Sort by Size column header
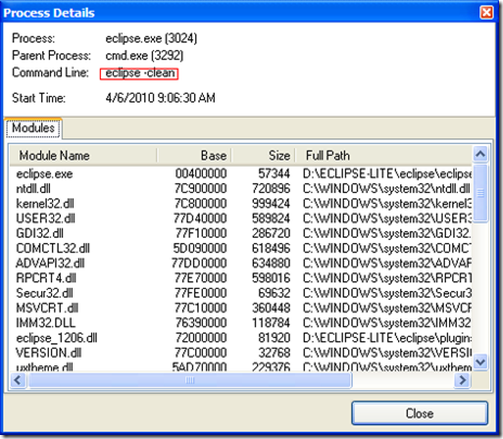Viewport: 503px width, 439px height. (x=263, y=155)
